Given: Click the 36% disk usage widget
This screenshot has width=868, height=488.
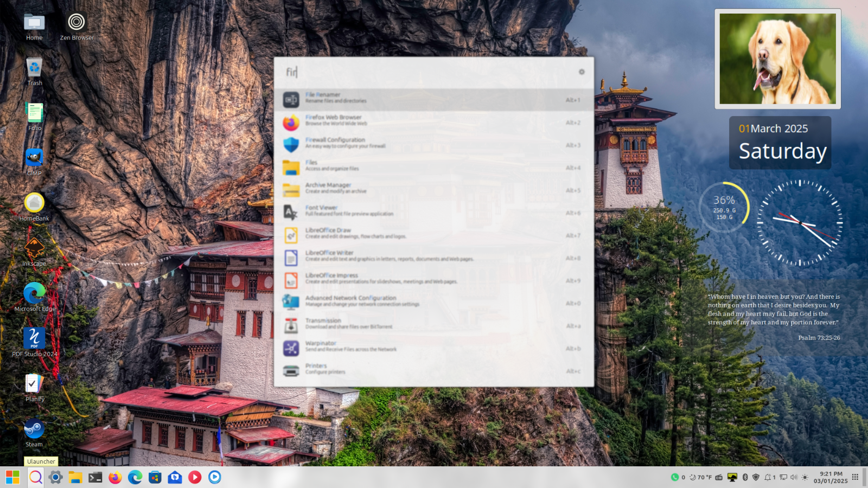Looking at the screenshot, I should point(724,208).
